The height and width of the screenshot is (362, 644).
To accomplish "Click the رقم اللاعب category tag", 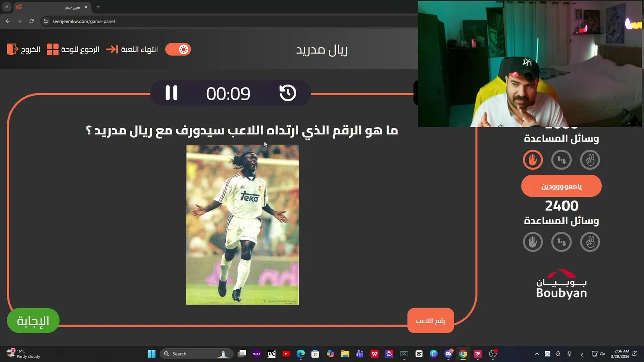I will [430, 321].
